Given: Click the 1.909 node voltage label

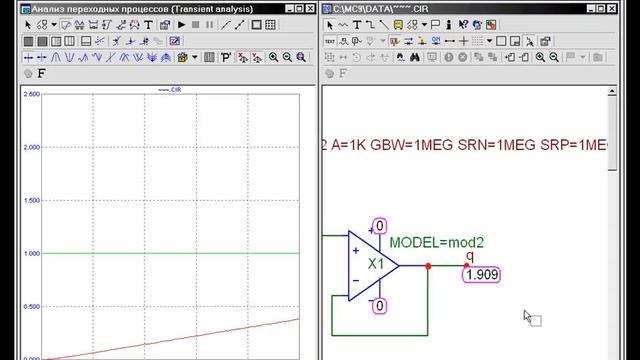Looking at the screenshot, I should point(482,275).
